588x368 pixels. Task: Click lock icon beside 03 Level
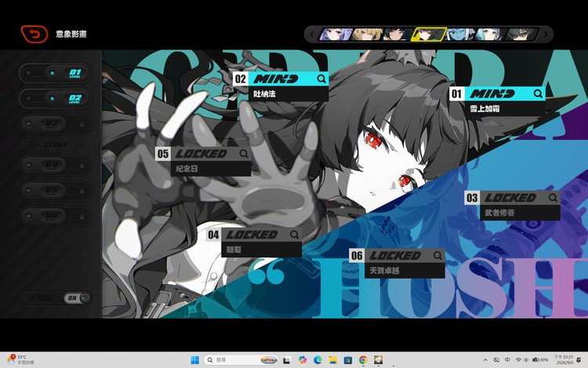(x=82, y=124)
